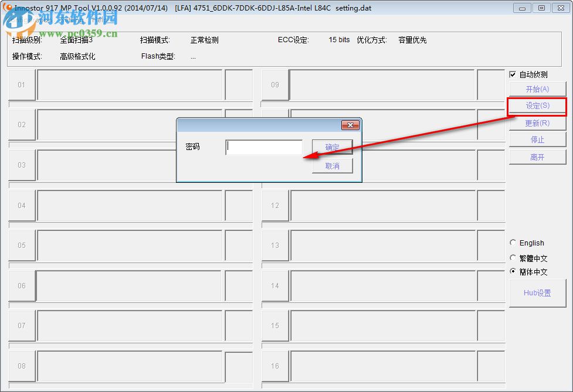The image size is (573, 392).
Task: Select port 01 status slot
Action: tap(22, 84)
